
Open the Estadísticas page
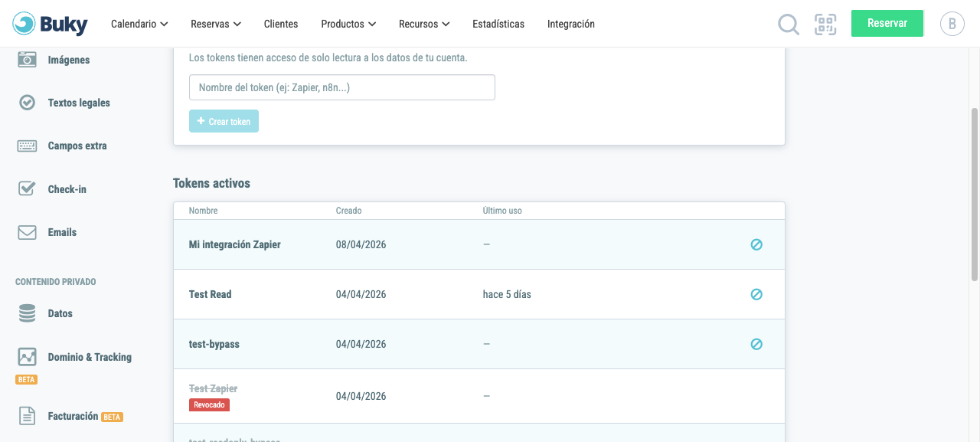click(x=498, y=24)
